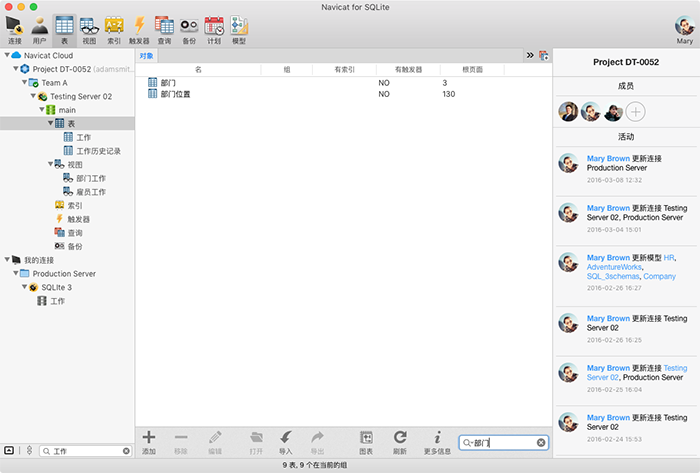
Task: Collapse the Testing Server 02 node
Action: pyautogui.click(x=33, y=96)
